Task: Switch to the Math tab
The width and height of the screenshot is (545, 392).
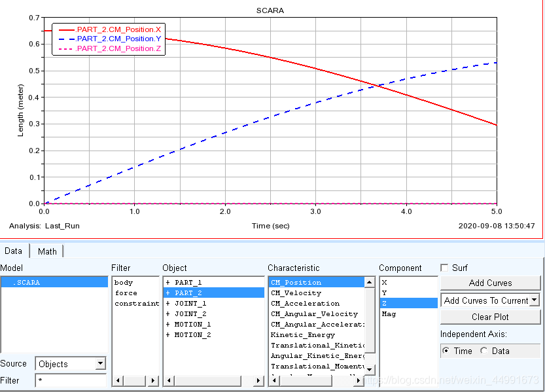Action: pos(47,251)
